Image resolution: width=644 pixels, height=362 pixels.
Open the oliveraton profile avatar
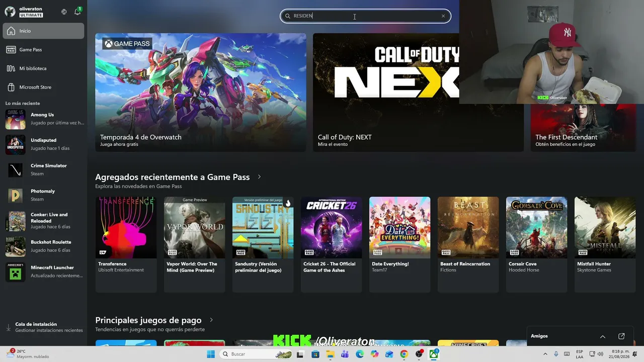pos(10,12)
